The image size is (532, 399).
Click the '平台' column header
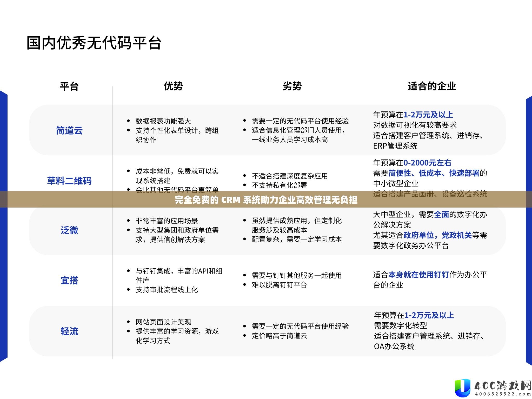click(x=69, y=86)
